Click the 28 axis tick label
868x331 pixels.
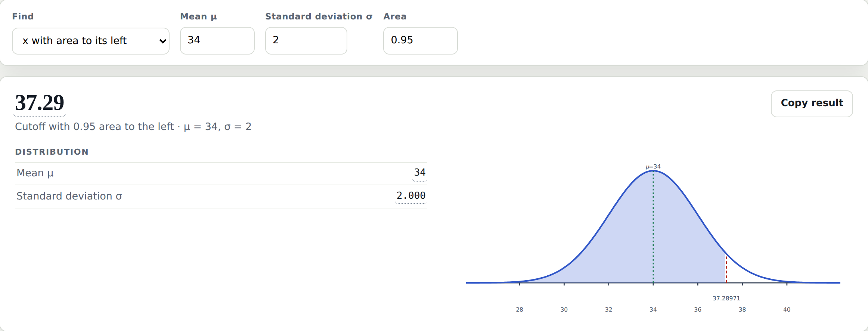point(520,309)
